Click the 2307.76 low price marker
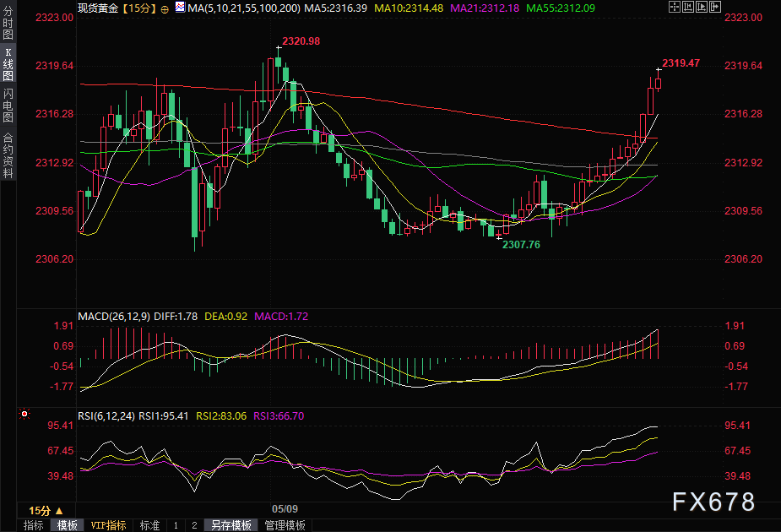Screen dimensions: 781x532 tap(521, 245)
